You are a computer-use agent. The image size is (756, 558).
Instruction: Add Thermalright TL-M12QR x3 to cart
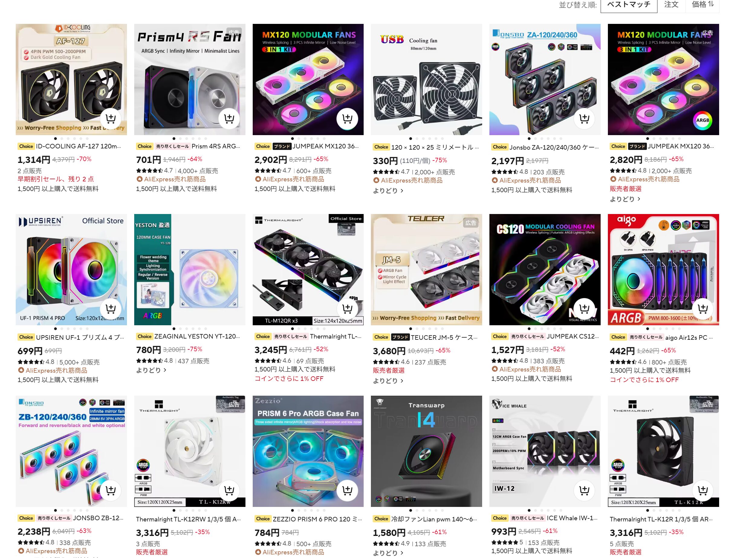pyautogui.click(x=347, y=308)
